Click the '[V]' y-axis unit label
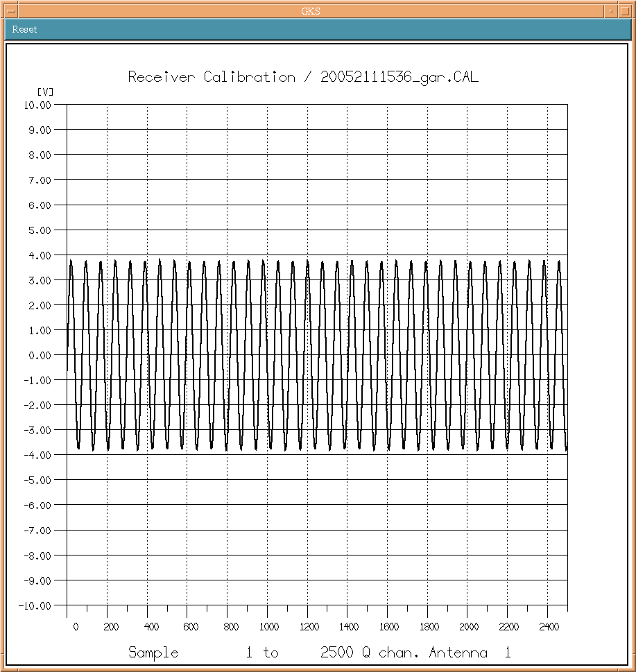Screen dimensions: 636x672 45,92
